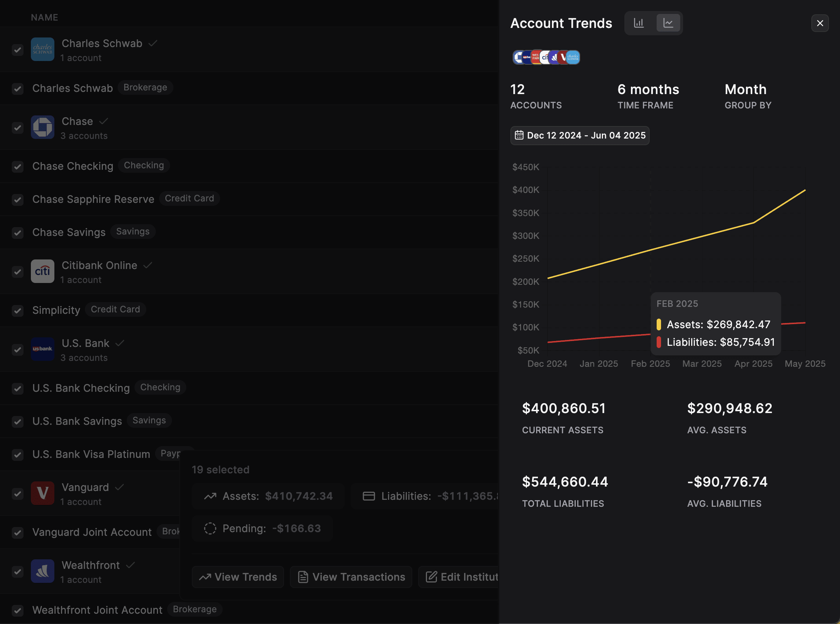Viewport: 840px width, 624px height.
Task: Click the pencil icon on Edit Institution
Action: coord(432,577)
